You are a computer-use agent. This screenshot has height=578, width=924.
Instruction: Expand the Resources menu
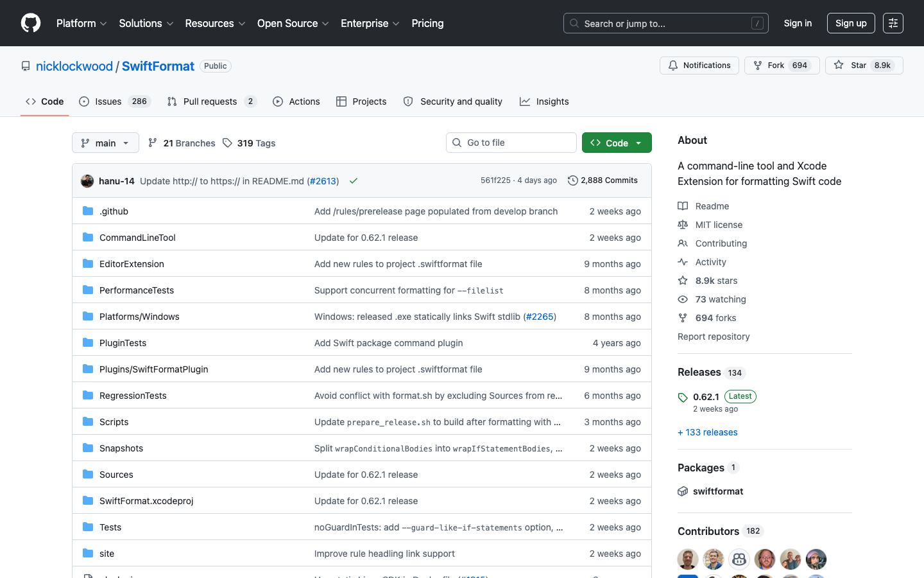click(215, 23)
